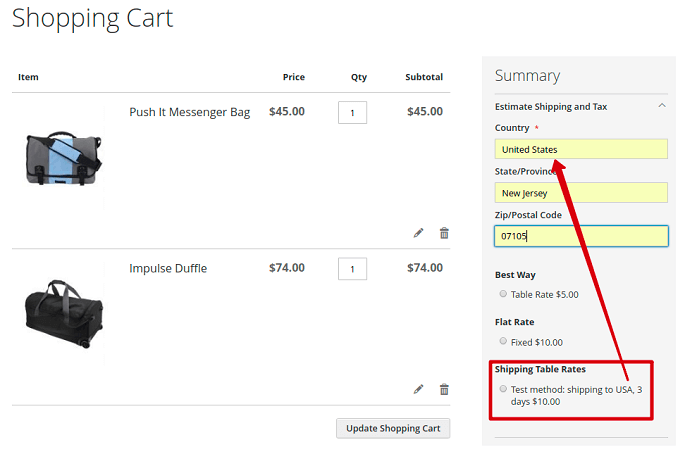
Task: Open the messenger bag product thumbnail
Action: (x=64, y=158)
